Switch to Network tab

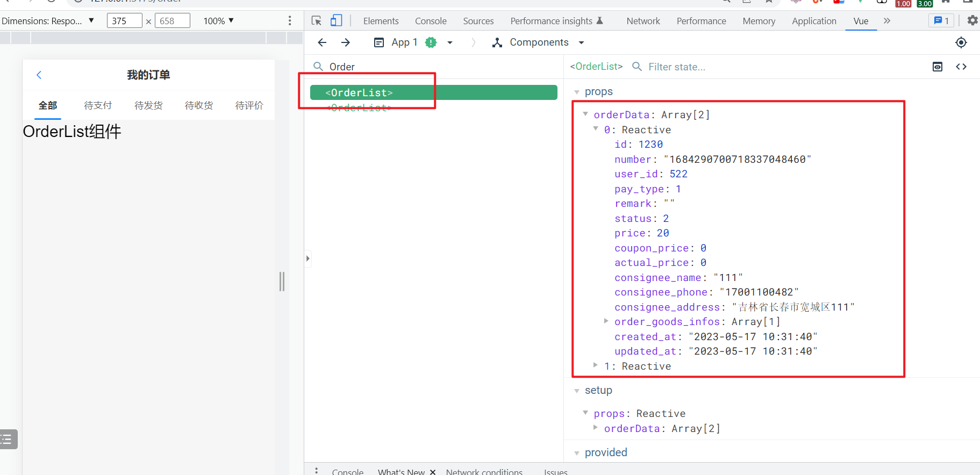(x=643, y=21)
